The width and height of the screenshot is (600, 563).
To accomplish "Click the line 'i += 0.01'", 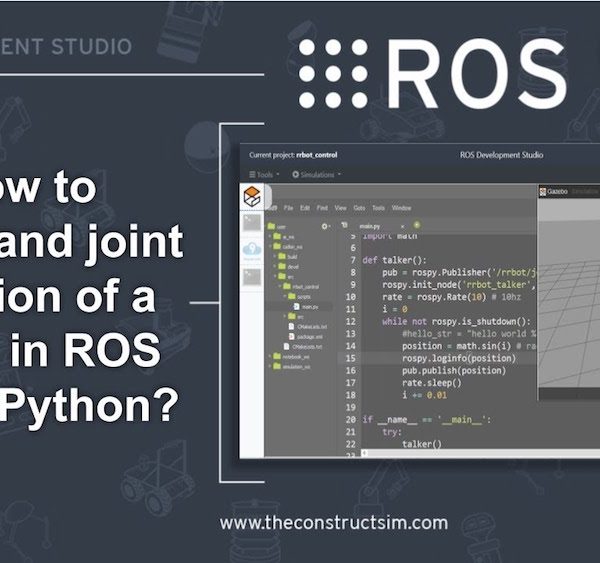I will 424,395.
